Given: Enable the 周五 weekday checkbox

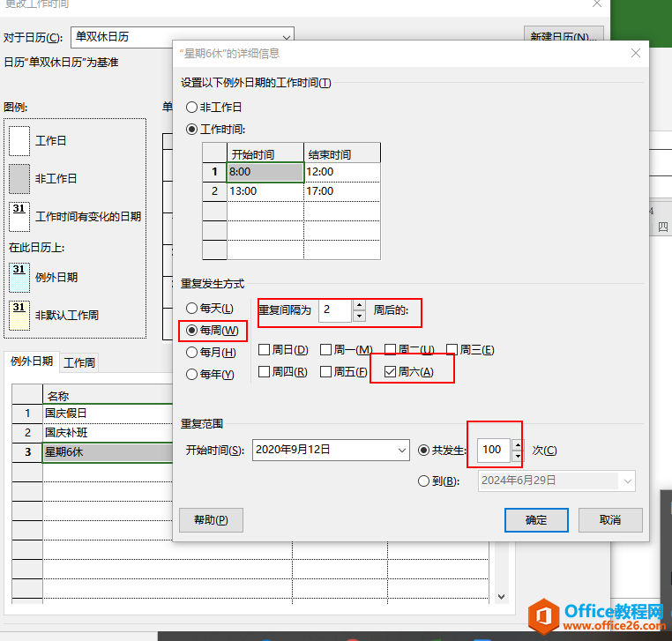Looking at the screenshot, I should click(326, 372).
